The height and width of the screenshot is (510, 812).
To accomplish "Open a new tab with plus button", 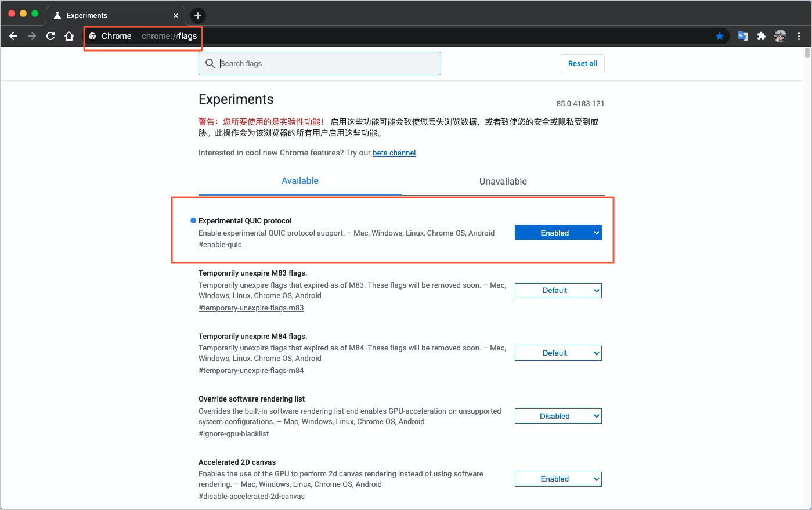I will [x=198, y=16].
